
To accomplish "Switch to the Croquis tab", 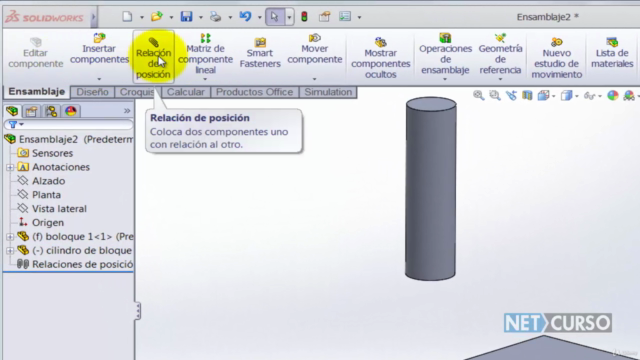I will point(137,92).
